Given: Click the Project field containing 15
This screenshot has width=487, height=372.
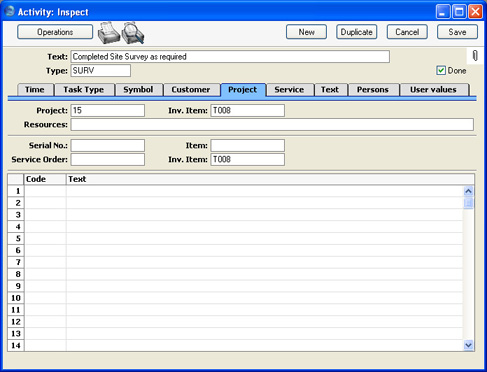Looking at the screenshot, I should pos(108,110).
